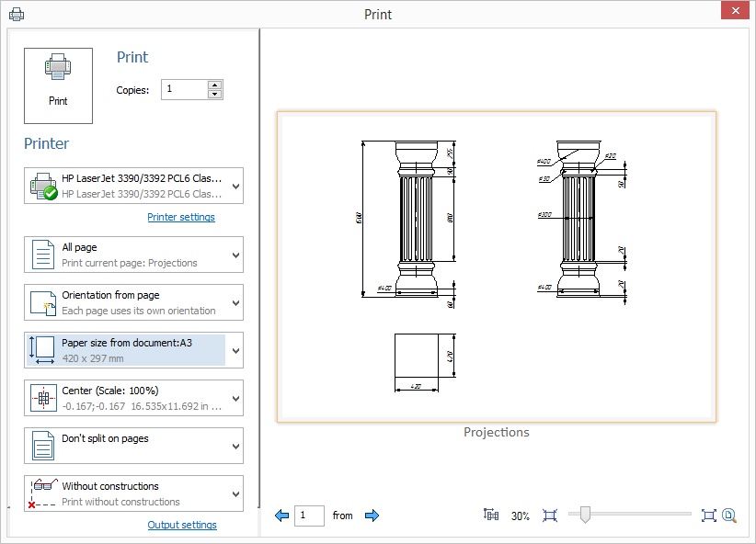Click the document icon beside All page
The width and height of the screenshot is (756, 544).
pyautogui.click(x=43, y=255)
